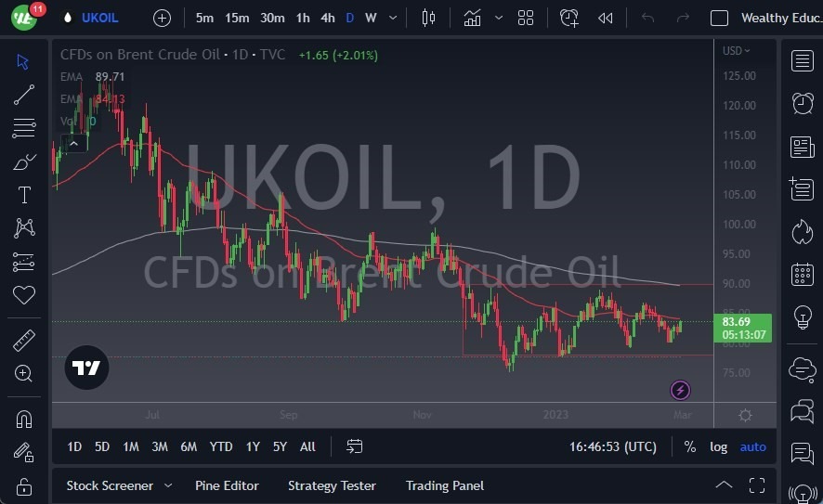Set the date range to YTD
823x504 pixels.
pos(221,446)
